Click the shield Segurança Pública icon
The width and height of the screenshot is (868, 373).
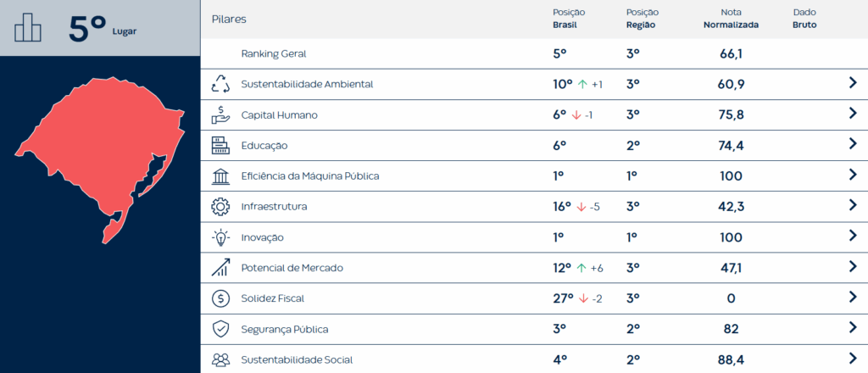220,329
